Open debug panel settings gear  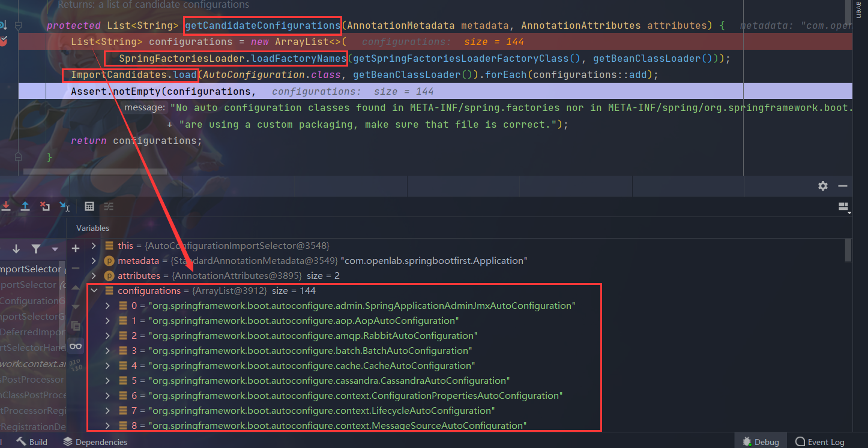823,186
